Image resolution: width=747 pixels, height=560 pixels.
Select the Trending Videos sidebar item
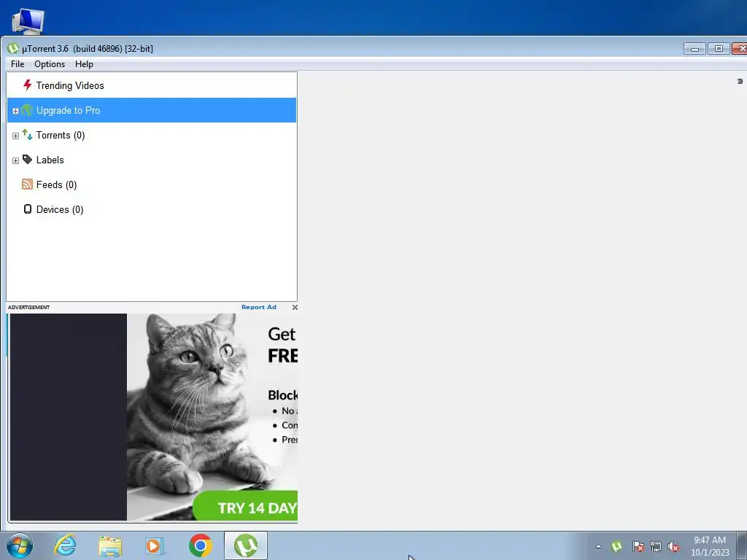click(152, 85)
